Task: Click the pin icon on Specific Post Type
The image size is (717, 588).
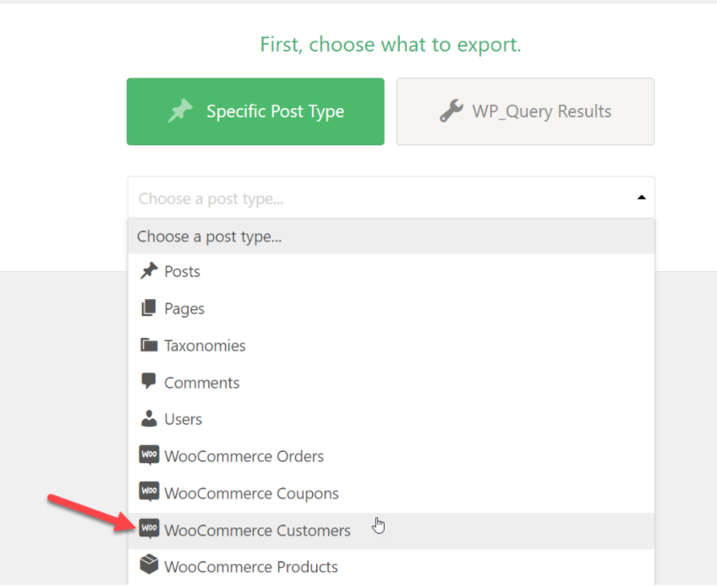Action: (x=180, y=112)
